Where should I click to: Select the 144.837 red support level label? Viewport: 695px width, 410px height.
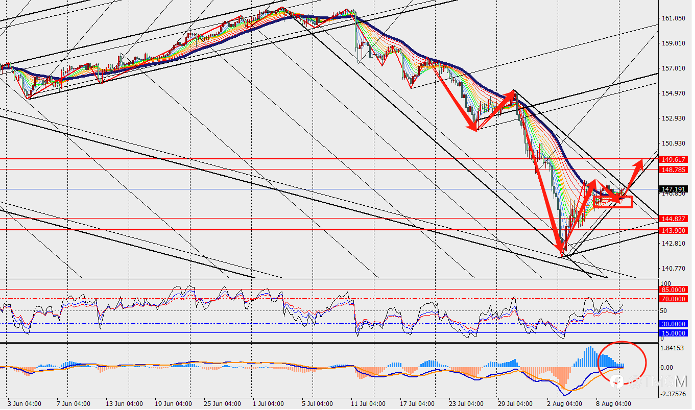point(673,219)
